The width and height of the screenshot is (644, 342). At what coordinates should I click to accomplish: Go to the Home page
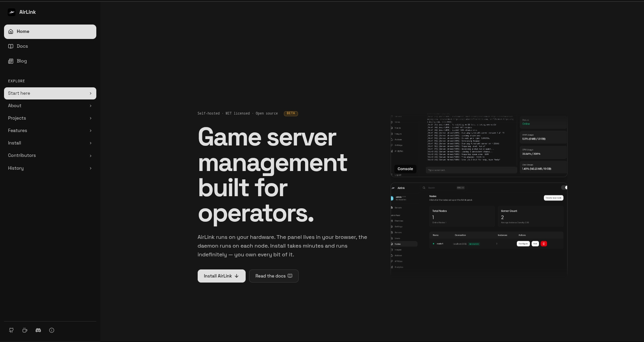point(50,32)
